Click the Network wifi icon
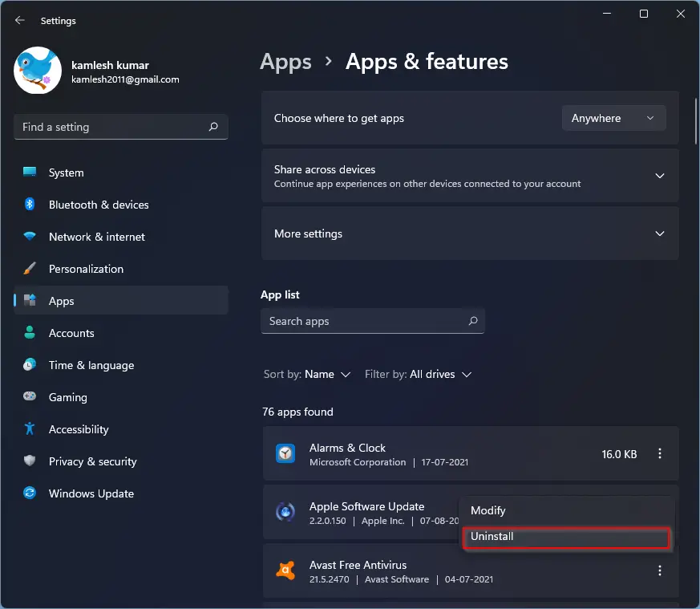 click(30, 237)
